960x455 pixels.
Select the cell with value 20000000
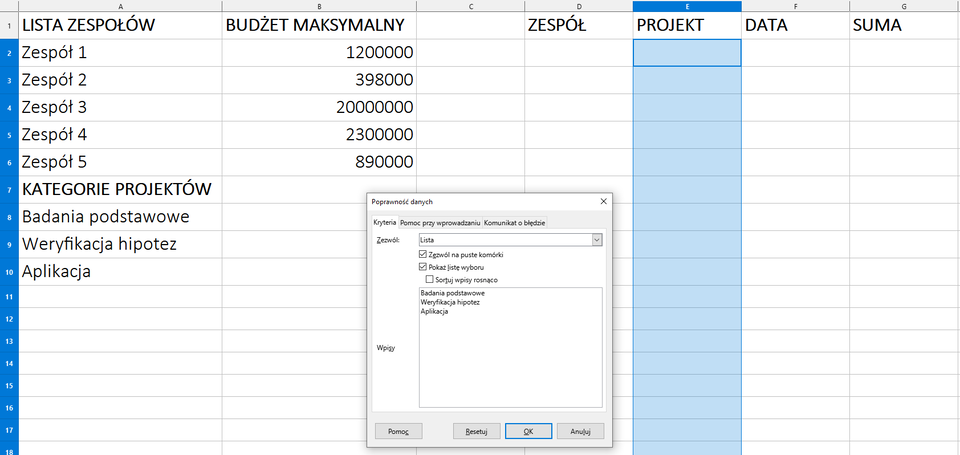coord(319,107)
